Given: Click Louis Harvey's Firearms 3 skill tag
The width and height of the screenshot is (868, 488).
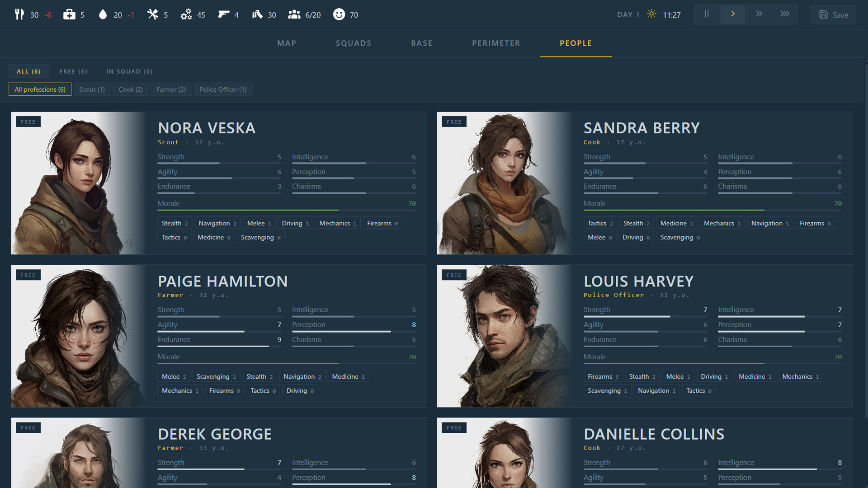Looking at the screenshot, I should (x=603, y=376).
